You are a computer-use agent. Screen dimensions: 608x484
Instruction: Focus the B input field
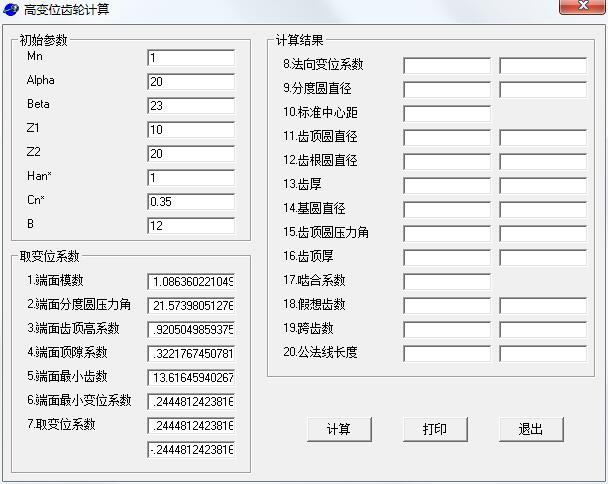[191, 226]
